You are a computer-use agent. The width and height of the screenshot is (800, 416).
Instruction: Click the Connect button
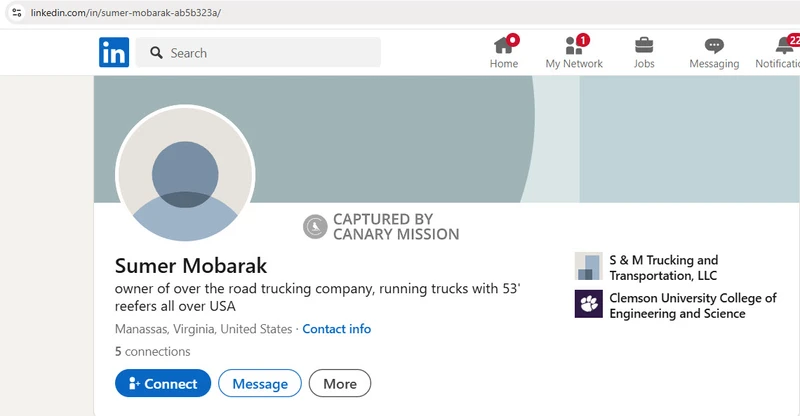(163, 383)
